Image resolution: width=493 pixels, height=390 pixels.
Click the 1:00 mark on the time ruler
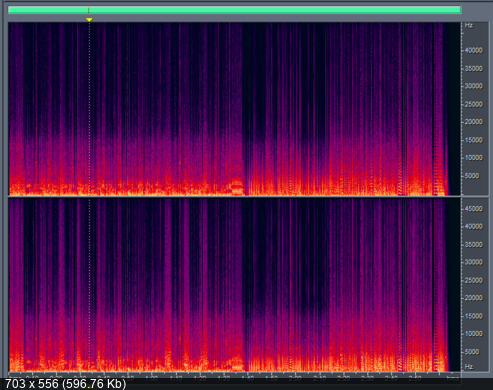click(x=152, y=378)
